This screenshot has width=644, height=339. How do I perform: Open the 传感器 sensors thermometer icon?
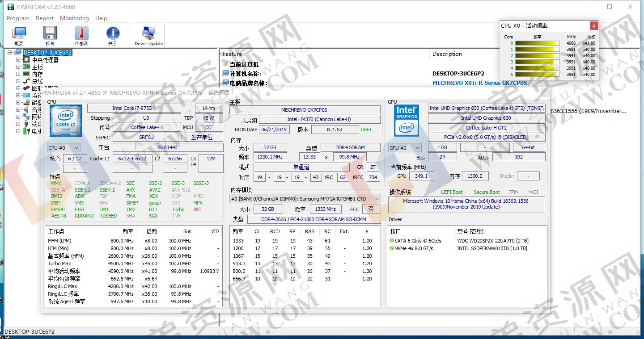pos(81,33)
